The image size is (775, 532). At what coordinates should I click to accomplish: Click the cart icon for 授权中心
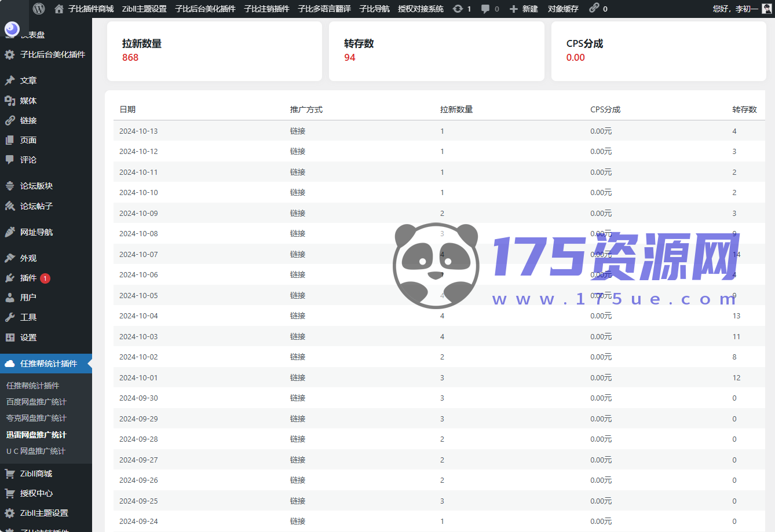coord(10,493)
